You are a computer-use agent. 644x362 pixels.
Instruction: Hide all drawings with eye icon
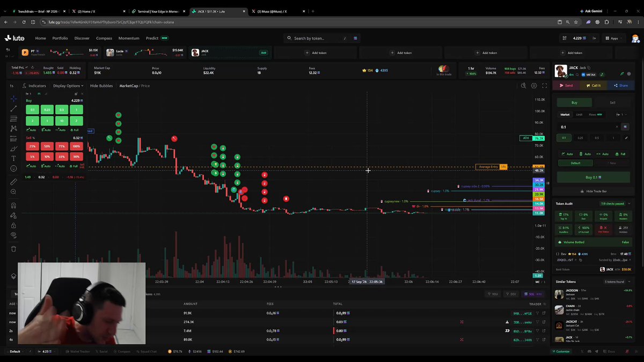(13, 235)
